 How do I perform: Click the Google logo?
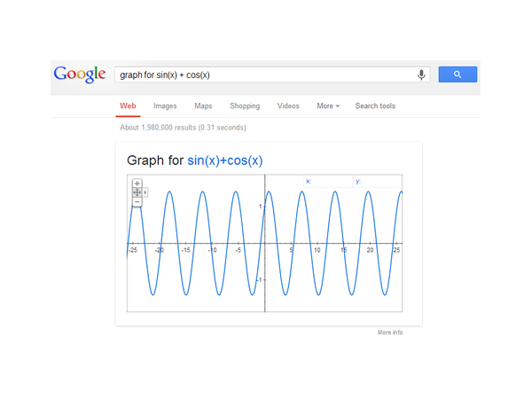[80, 74]
